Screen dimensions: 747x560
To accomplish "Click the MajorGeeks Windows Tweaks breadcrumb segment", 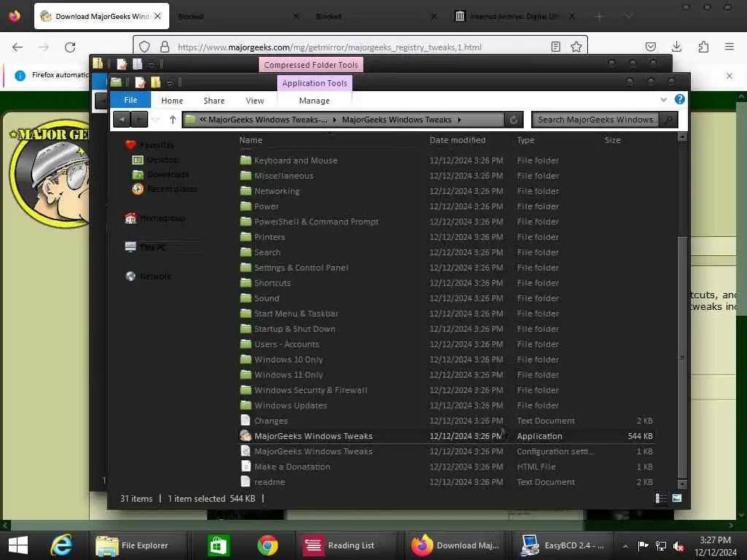I will (396, 120).
